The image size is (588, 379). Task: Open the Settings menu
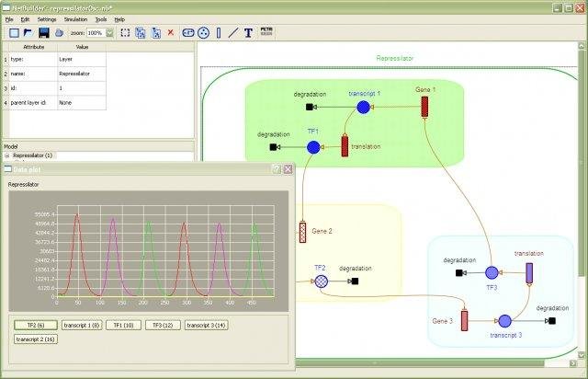click(x=47, y=19)
